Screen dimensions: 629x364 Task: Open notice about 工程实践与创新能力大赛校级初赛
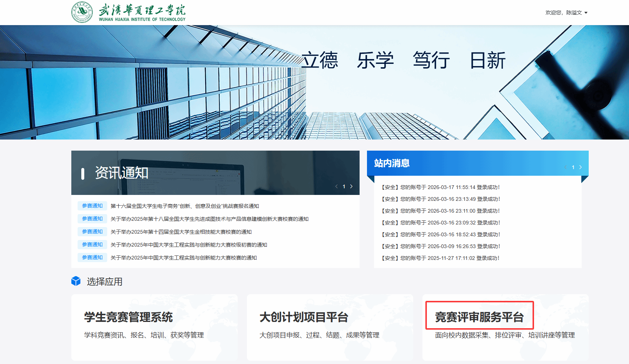point(188,245)
